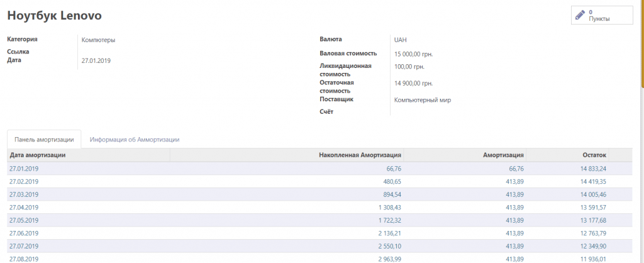
Task: Click remaining value 14 005,46
Action: click(x=593, y=194)
